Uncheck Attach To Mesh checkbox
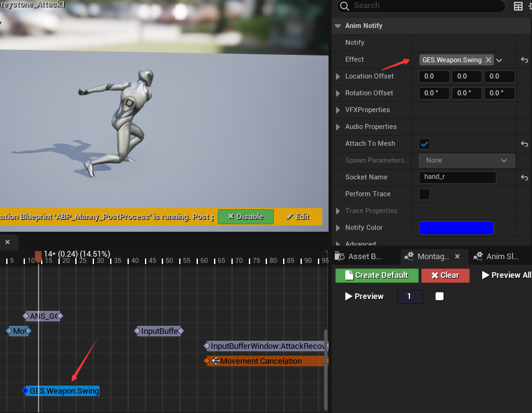Screen dimensions: 532x413 coord(424,144)
